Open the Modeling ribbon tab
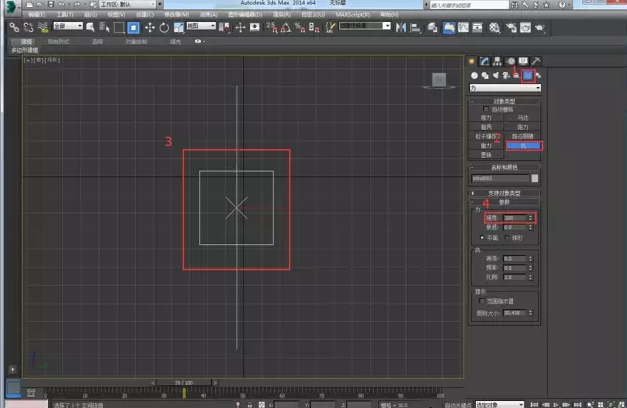 pos(26,41)
